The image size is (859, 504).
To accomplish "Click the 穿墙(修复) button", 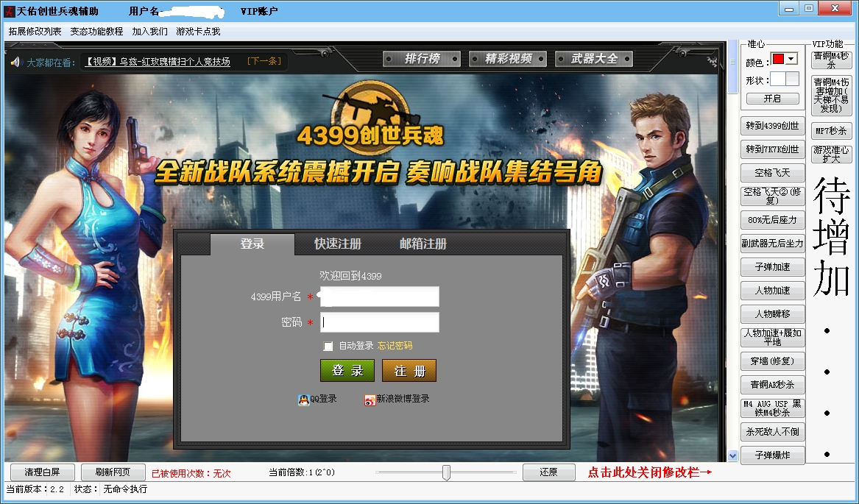I will click(772, 361).
